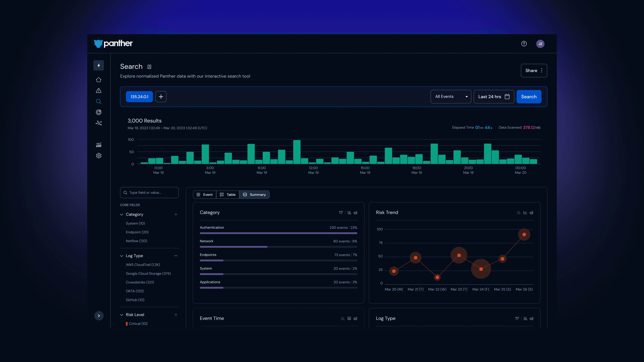Click the sort icon in Category card
Image resolution: width=644 pixels, height=362 pixels.
pos(341,213)
